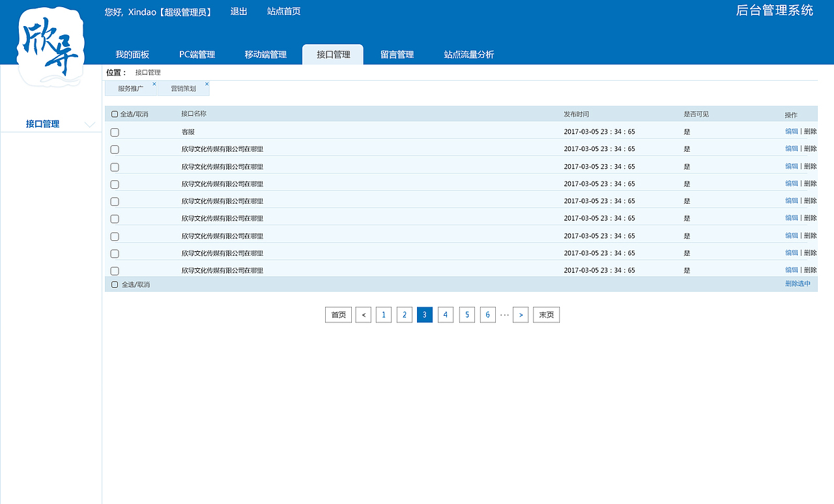This screenshot has width=834, height=504.
Task: Select current page 3 in pagination
Action: (425, 315)
